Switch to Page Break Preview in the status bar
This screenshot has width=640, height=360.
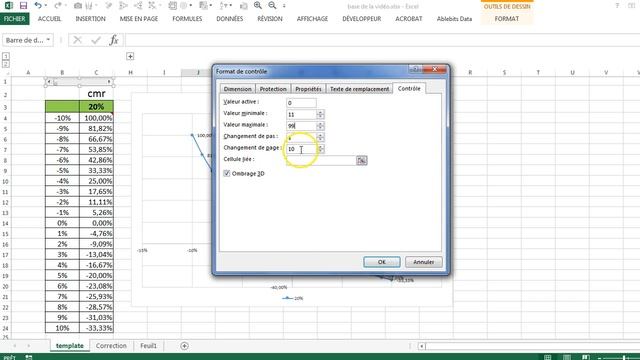click(586, 357)
